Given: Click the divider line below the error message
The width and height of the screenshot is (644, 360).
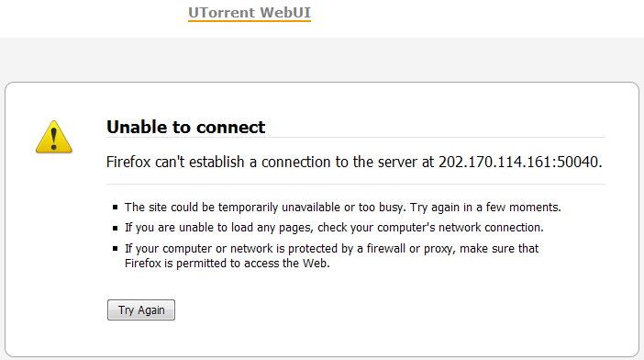Looking at the screenshot, I should click(x=356, y=184).
